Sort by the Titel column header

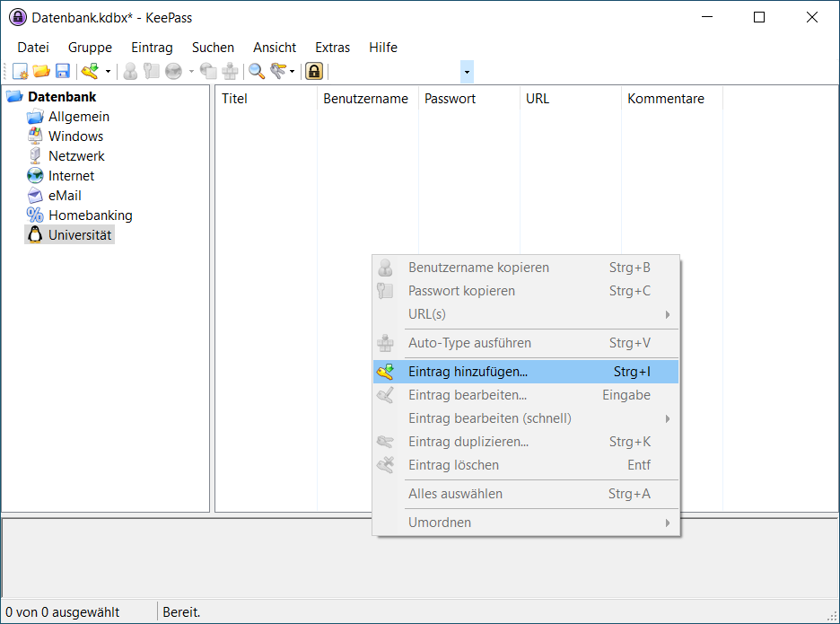pos(267,99)
